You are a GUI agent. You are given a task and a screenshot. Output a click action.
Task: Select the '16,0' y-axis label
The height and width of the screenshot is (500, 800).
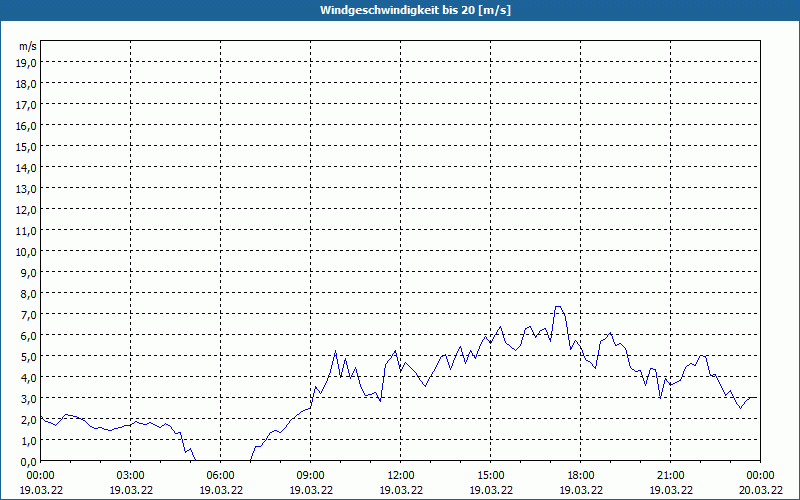click(x=26, y=126)
